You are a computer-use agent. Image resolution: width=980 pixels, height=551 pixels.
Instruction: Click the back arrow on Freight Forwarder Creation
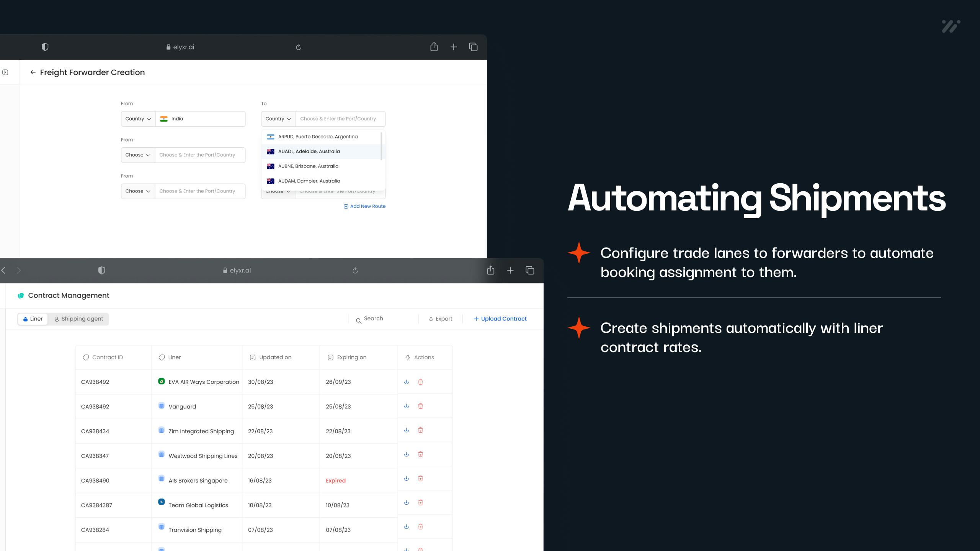point(32,72)
